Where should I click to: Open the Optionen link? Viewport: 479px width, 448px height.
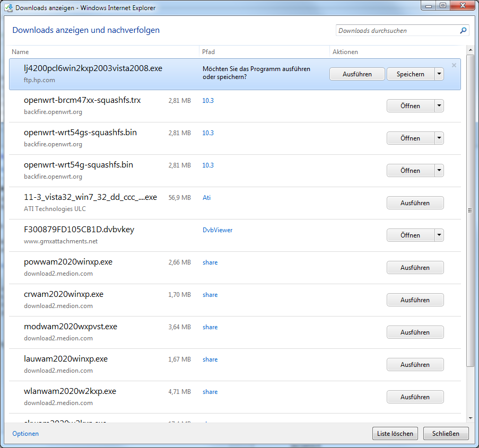point(25,434)
